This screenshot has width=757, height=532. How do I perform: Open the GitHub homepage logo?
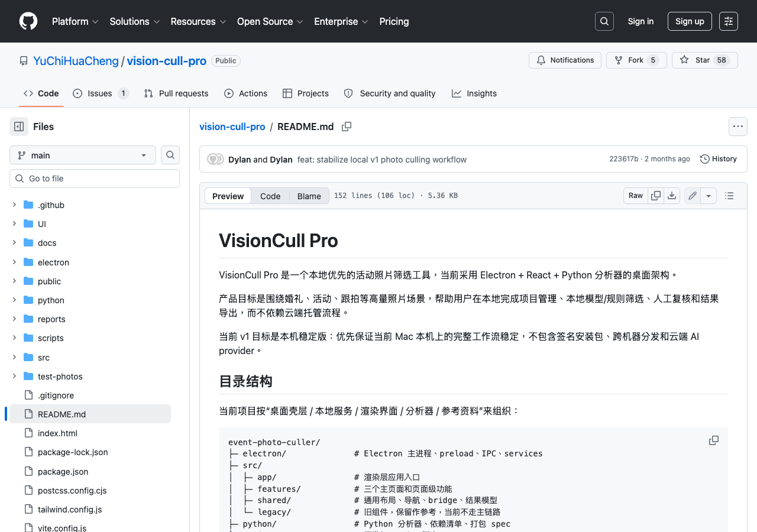[x=28, y=21]
